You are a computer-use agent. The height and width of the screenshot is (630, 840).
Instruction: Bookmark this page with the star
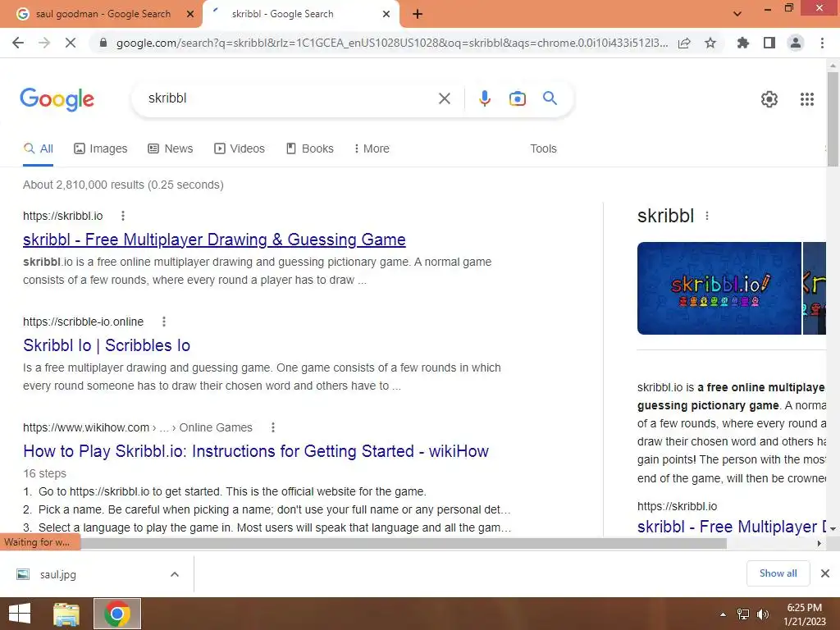pyautogui.click(x=710, y=43)
